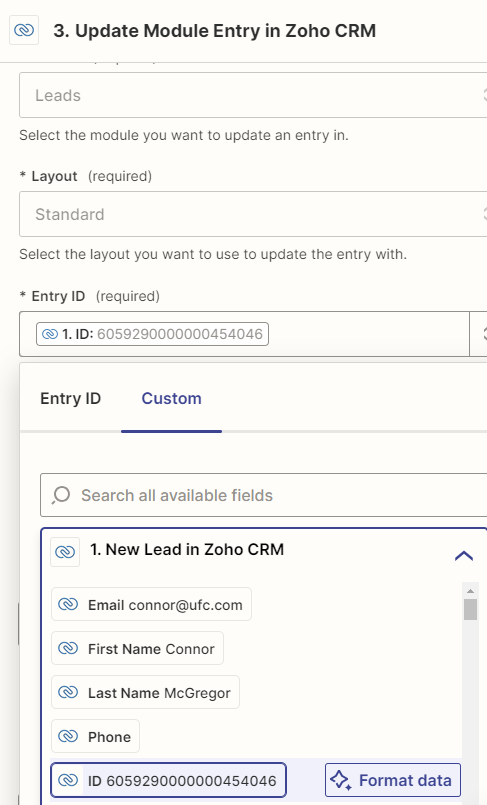Image resolution: width=487 pixels, height=805 pixels.
Task: Switch to the Custom tab
Action: [171, 398]
